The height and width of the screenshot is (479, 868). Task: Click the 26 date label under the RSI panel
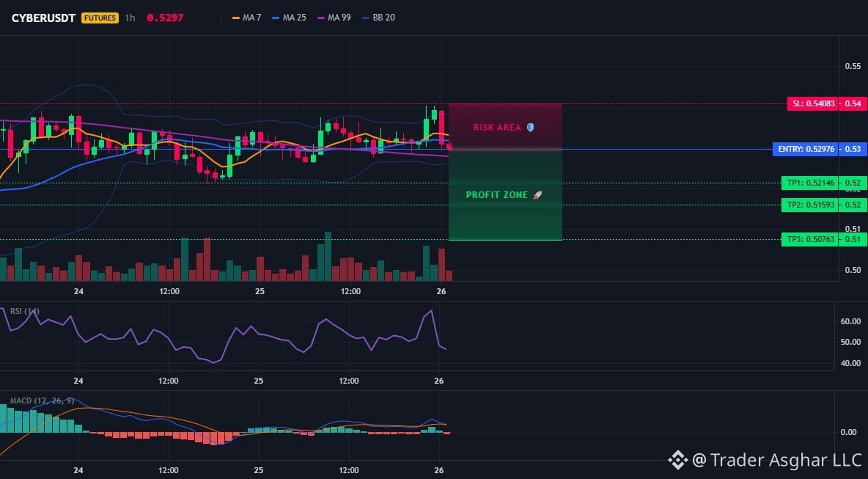(440, 381)
